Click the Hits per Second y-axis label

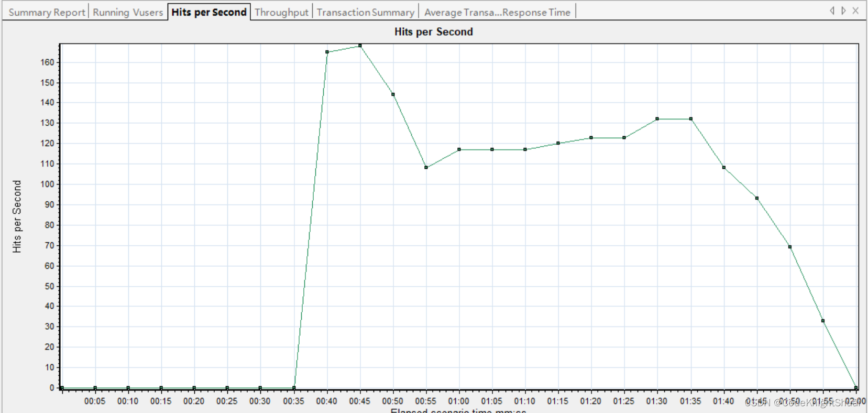click(x=17, y=216)
